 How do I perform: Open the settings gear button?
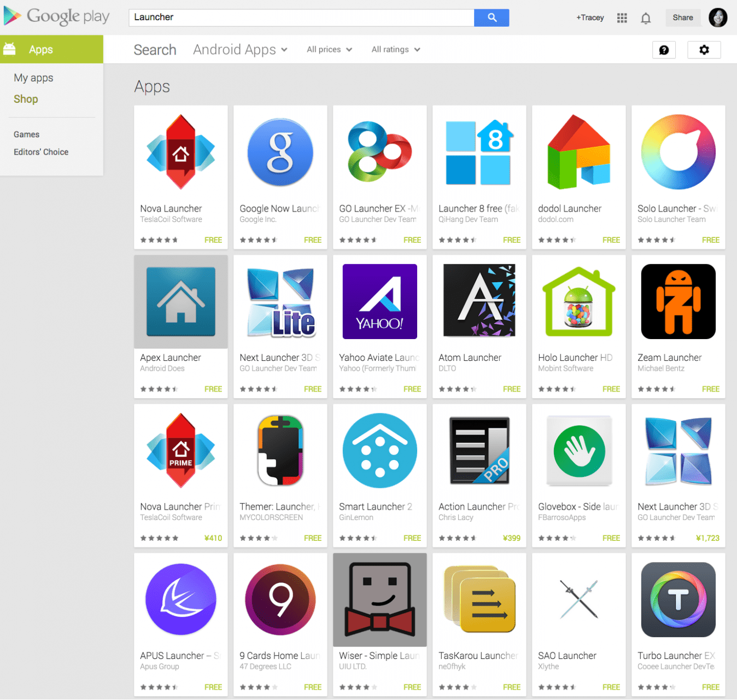click(x=704, y=50)
